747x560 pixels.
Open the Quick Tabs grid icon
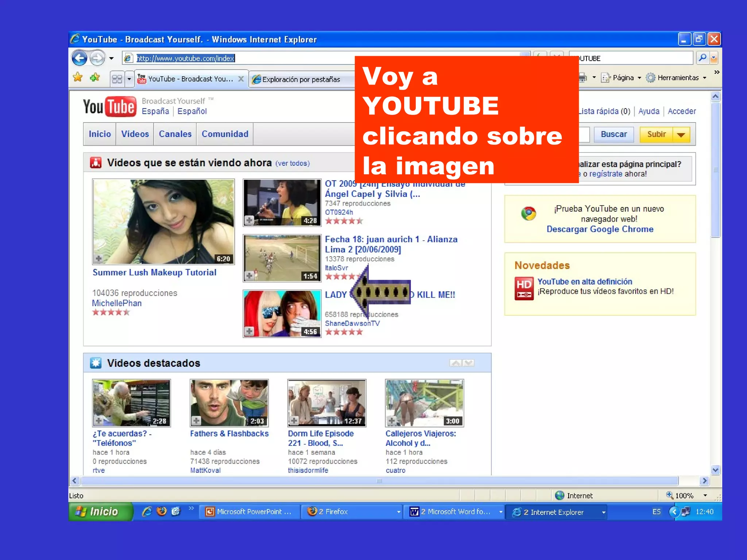[117, 79]
